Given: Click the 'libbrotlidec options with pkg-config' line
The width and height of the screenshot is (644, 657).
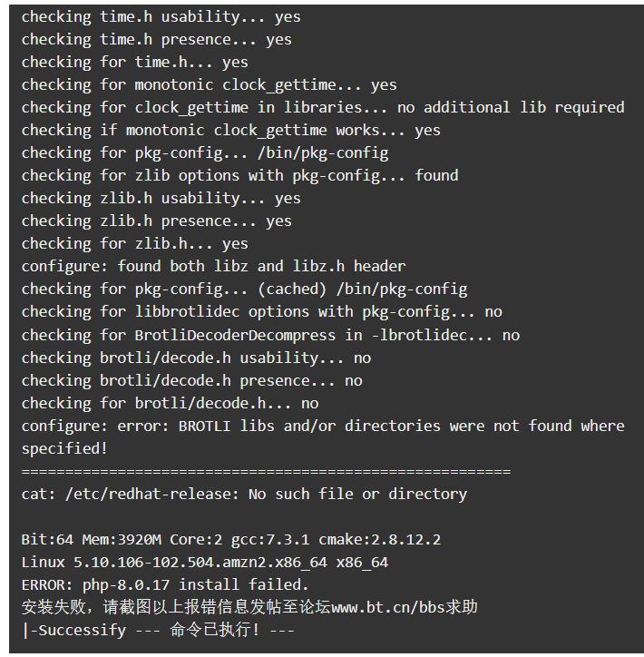Looking at the screenshot, I should (262, 312).
